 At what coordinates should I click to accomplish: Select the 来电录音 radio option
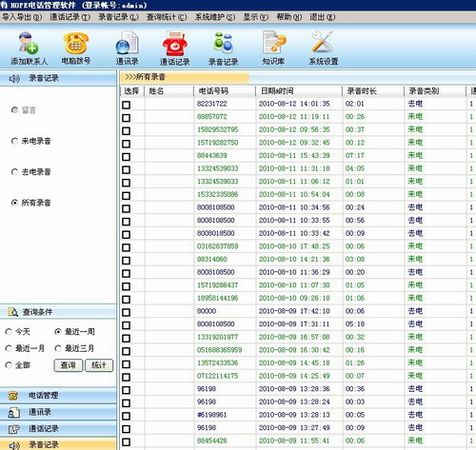tap(14, 141)
